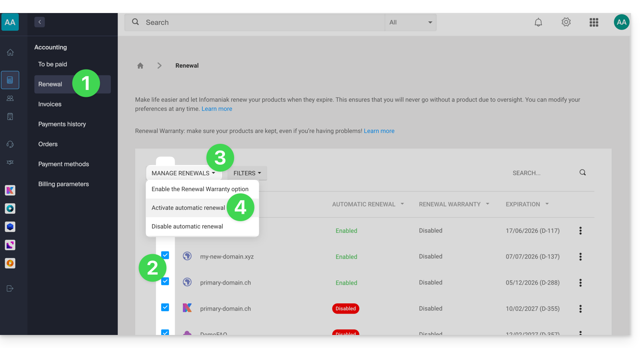Click the home breadcrumb icon

coord(140,66)
